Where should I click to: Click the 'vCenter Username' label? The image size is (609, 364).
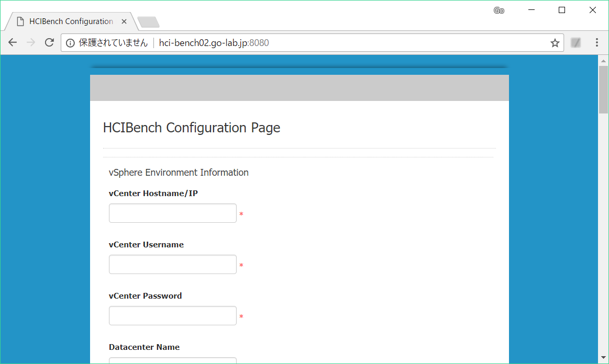(x=147, y=244)
